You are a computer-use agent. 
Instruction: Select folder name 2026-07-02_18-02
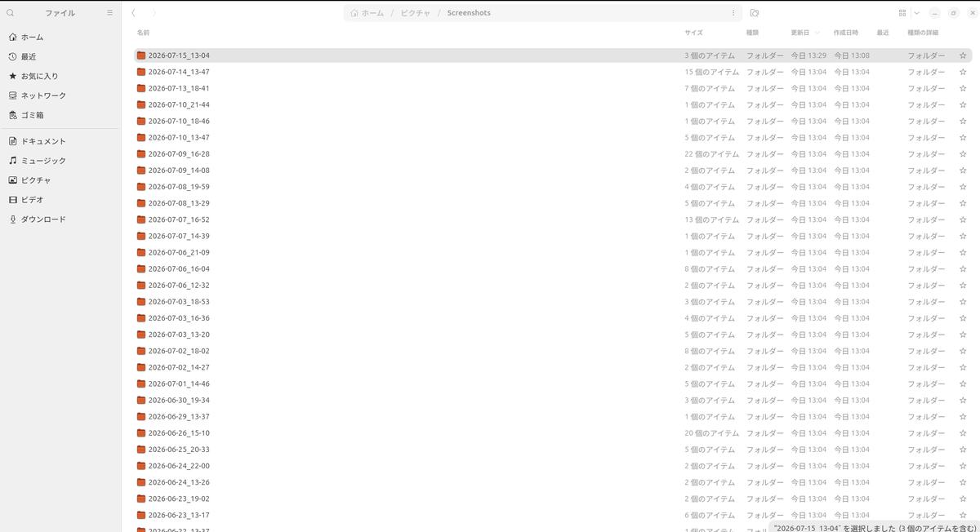pos(179,351)
